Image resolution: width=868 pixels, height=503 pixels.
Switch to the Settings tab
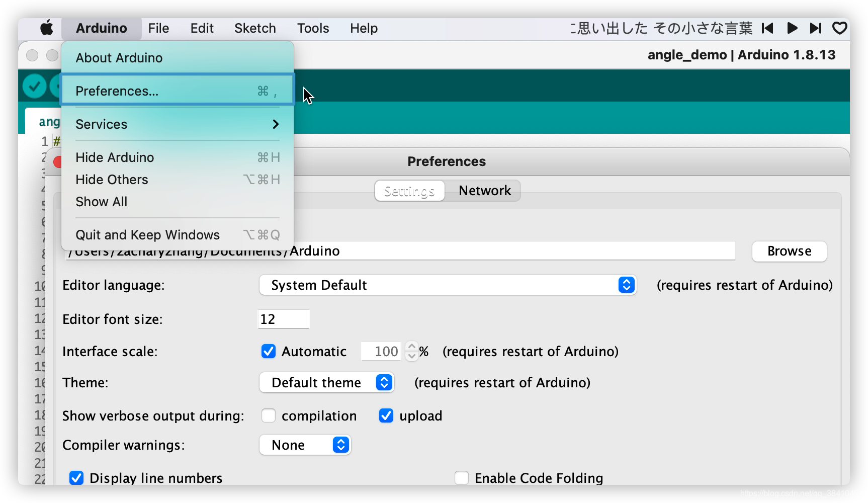409,191
